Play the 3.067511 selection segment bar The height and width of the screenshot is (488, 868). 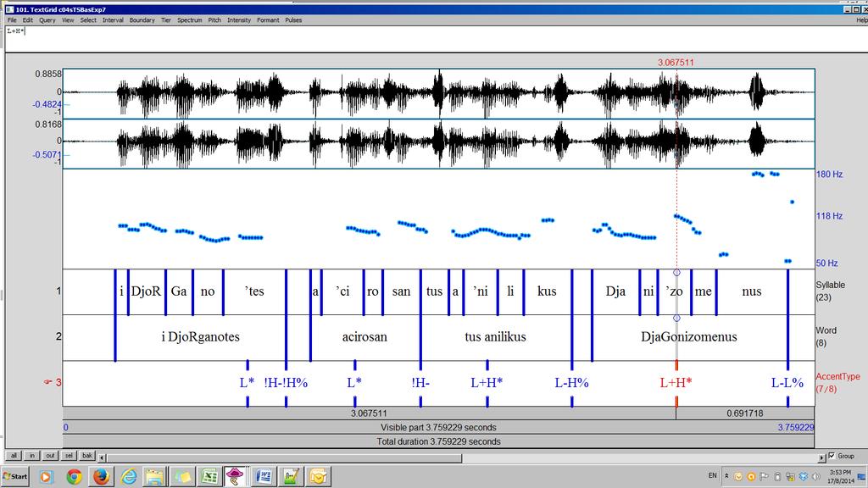click(x=370, y=413)
